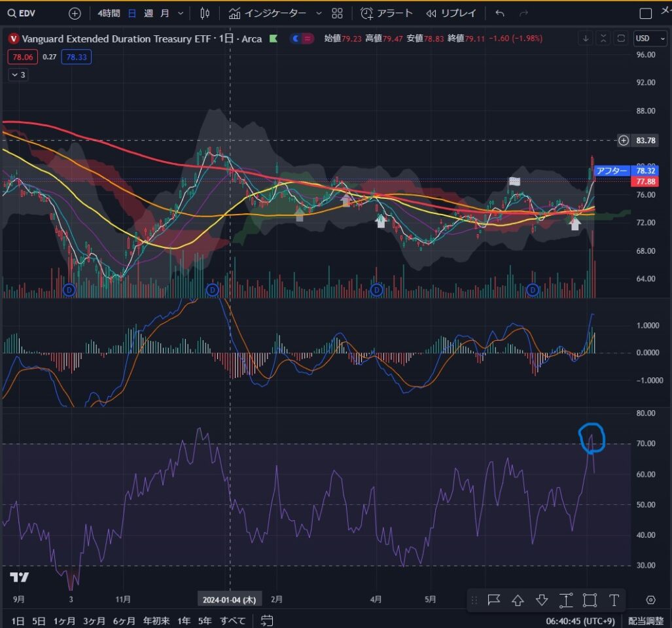Click the white flag marker on the chart

(x=514, y=181)
